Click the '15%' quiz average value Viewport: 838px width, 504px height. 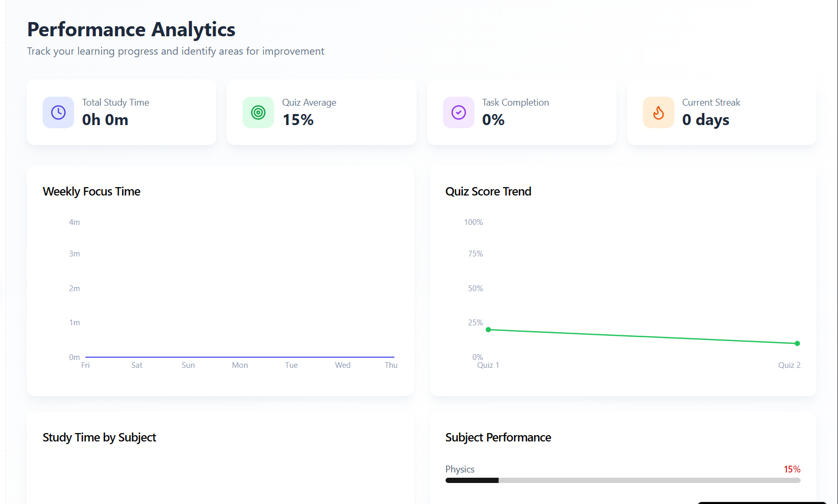(298, 120)
